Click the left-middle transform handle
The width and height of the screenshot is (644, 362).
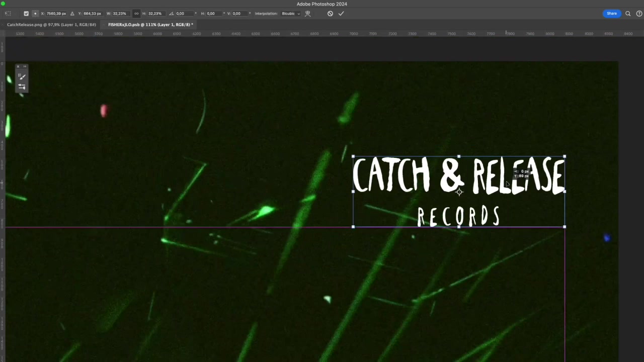[353, 192]
